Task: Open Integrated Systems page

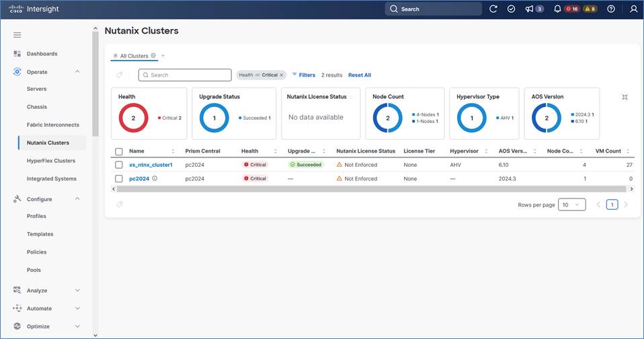Action: [x=52, y=179]
